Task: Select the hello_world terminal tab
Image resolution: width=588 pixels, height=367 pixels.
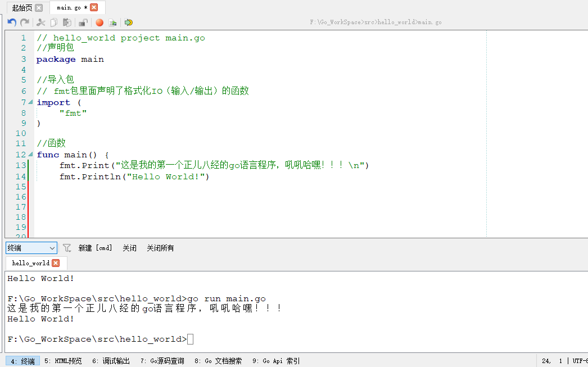Action: tap(31, 263)
